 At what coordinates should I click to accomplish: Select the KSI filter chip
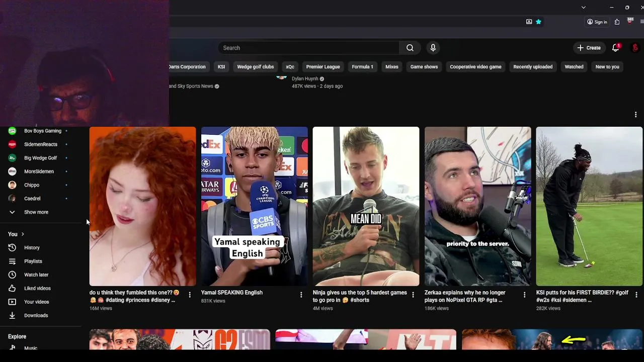click(x=221, y=66)
